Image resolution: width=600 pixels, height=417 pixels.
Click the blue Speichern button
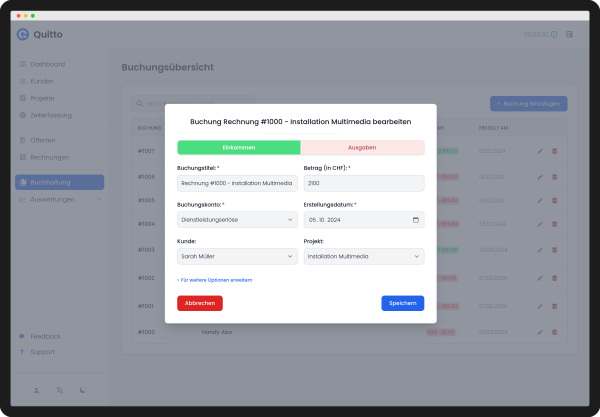[x=402, y=303]
